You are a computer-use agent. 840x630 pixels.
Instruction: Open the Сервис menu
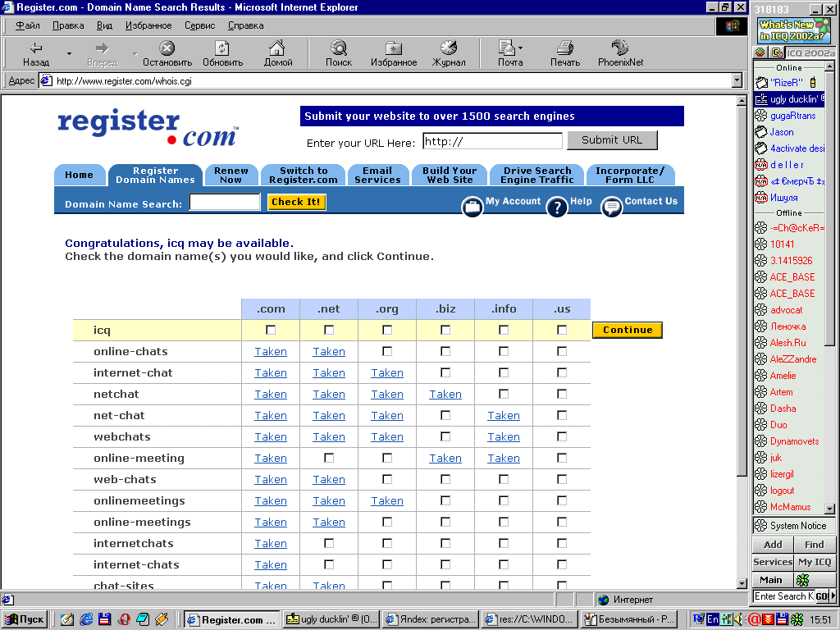coord(200,25)
